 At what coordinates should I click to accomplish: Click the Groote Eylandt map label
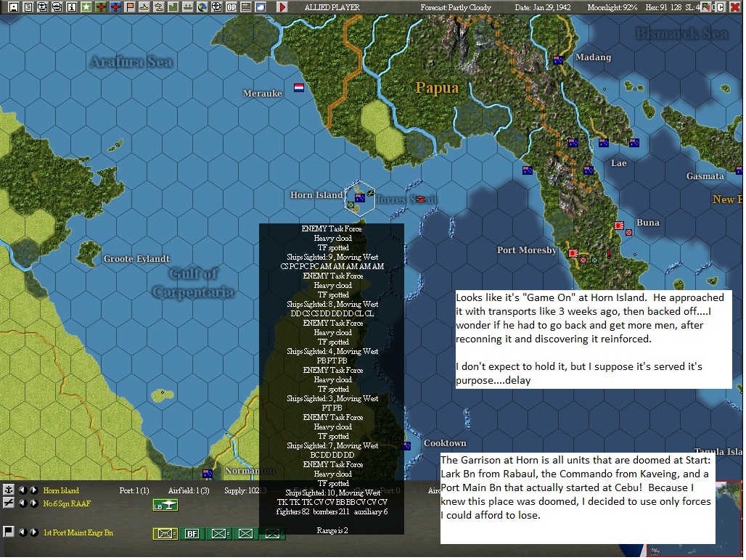click(x=136, y=259)
